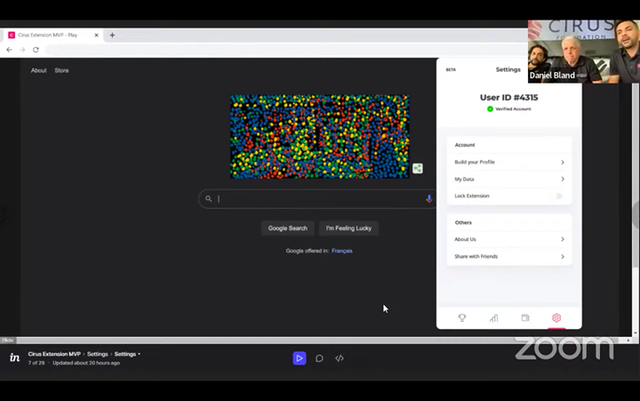The image size is (640, 401).
Task: Toggle the Lock Extension switch
Action: point(559,196)
